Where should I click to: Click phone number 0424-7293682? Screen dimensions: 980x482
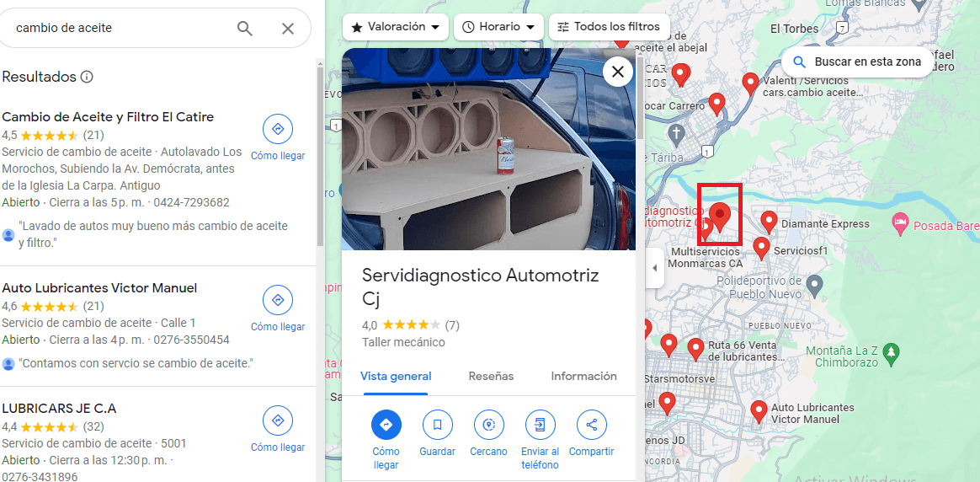click(191, 202)
